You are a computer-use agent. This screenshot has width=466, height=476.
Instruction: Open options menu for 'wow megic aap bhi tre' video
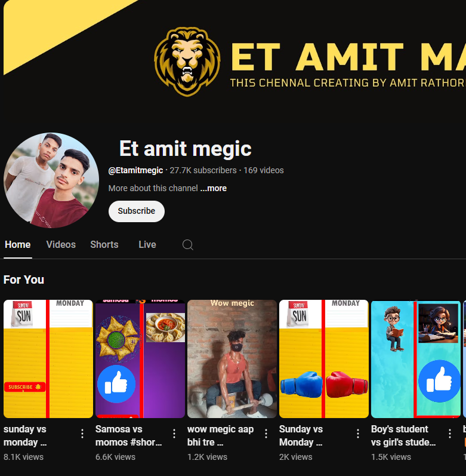click(x=266, y=434)
